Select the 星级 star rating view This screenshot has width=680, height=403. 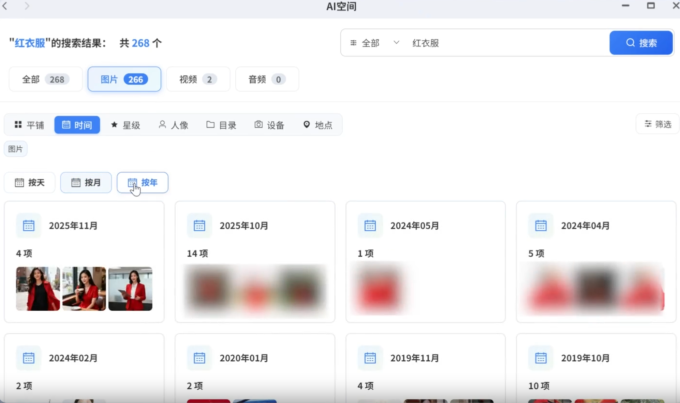point(125,125)
